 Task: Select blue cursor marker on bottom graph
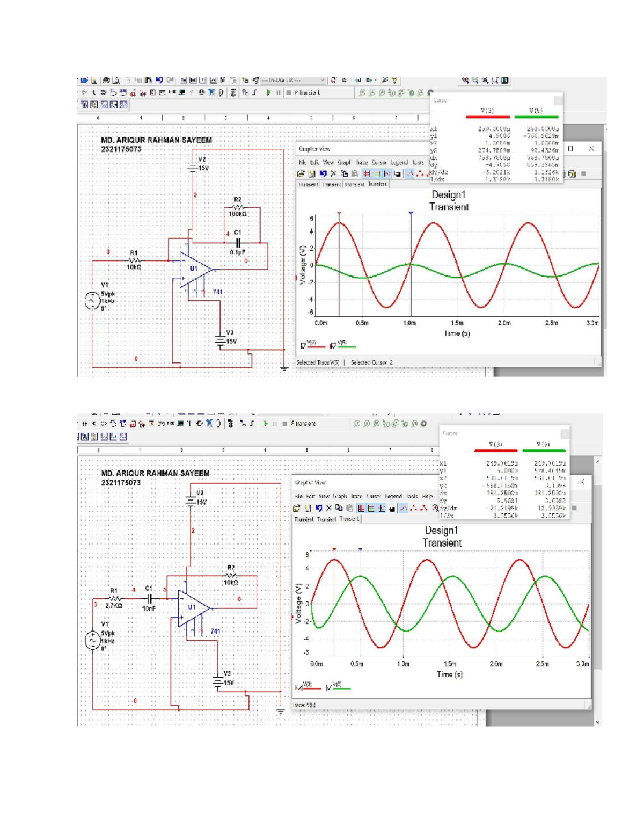pos(360,549)
